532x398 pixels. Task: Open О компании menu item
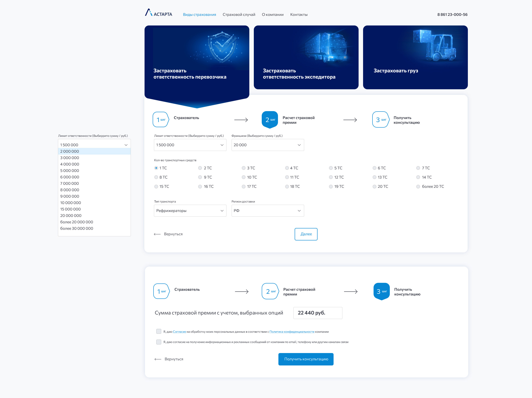(272, 14)
